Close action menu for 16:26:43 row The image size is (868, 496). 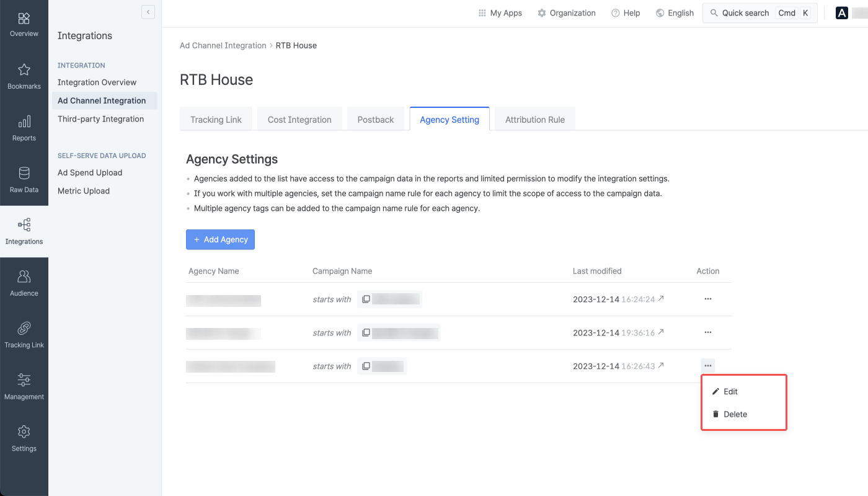coord(708,366)
